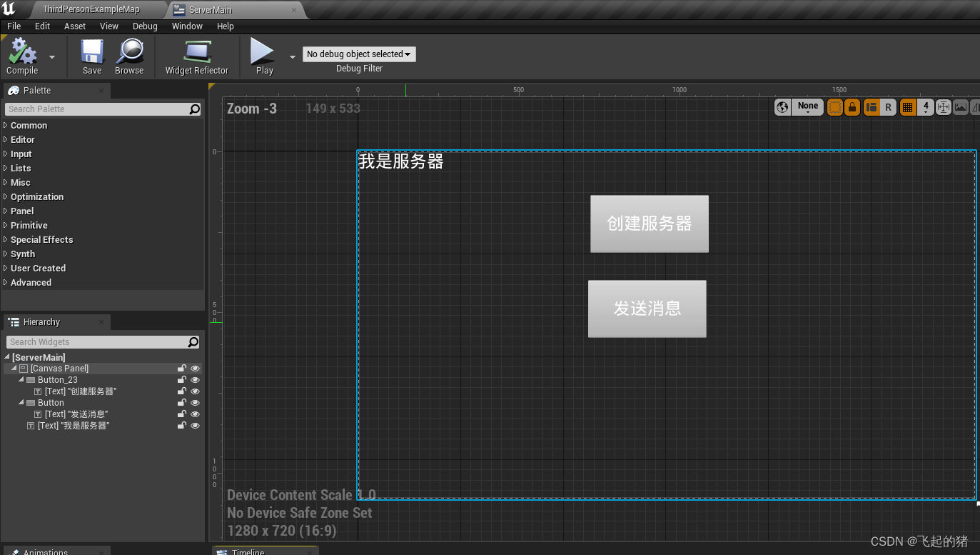Switch to the ThirdPersonExampleMap tab
980x555 pixels.
tap(93, 9)
